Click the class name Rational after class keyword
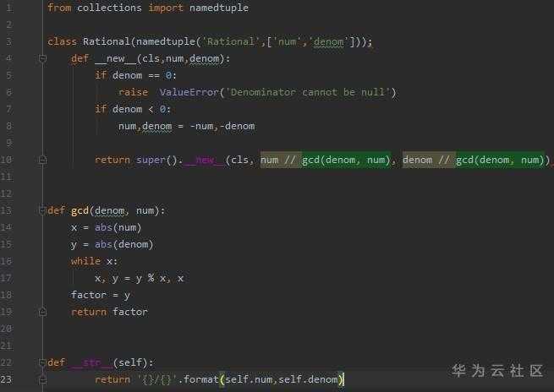 pos(106,41)
